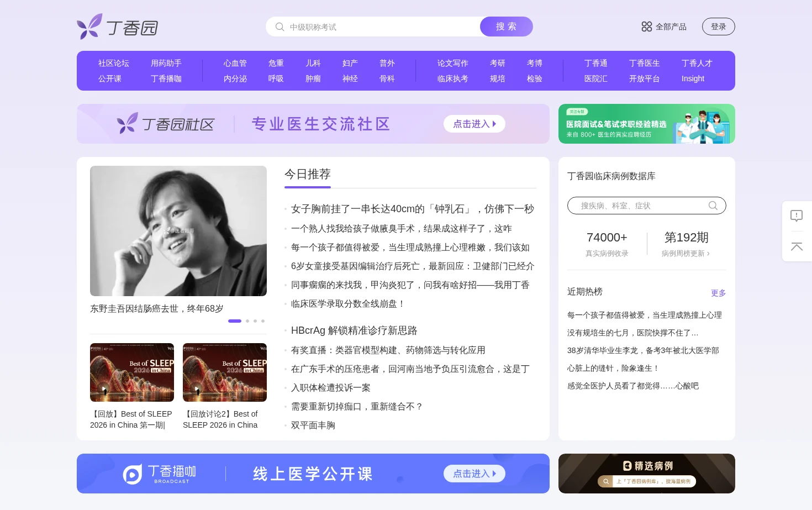This screenshot has width=812, height=510.
Task: Open 丁香医生 in the navigation bar
Action: click(645, 63)
